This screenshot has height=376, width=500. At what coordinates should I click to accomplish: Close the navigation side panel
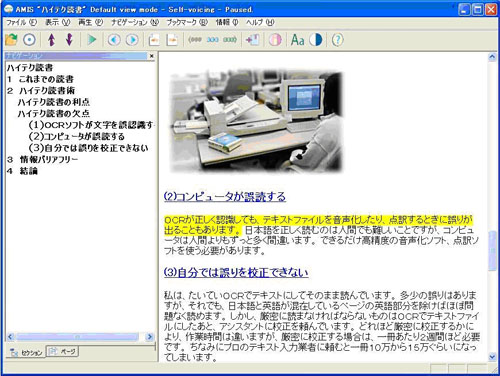click(152, 56)
